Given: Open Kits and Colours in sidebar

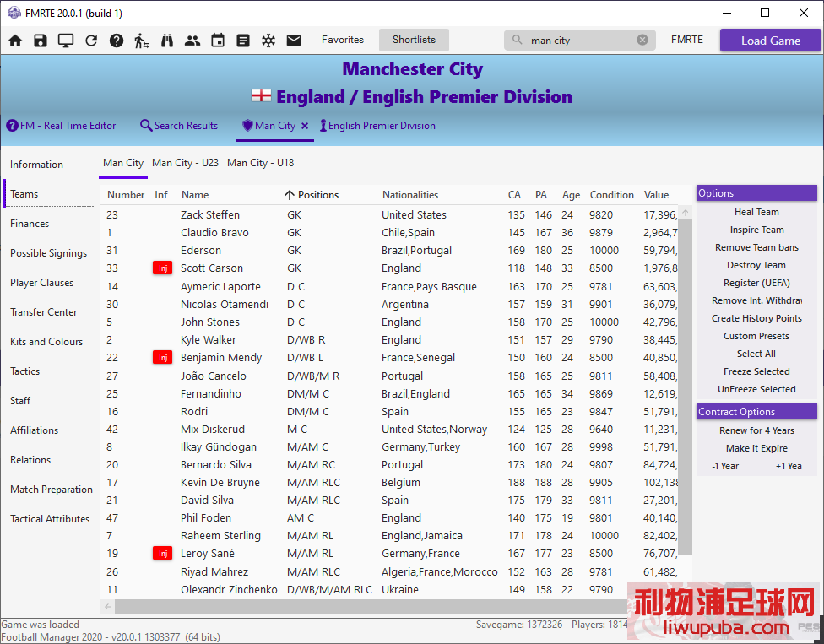Looking at the screenshot, I should (46, 342).
